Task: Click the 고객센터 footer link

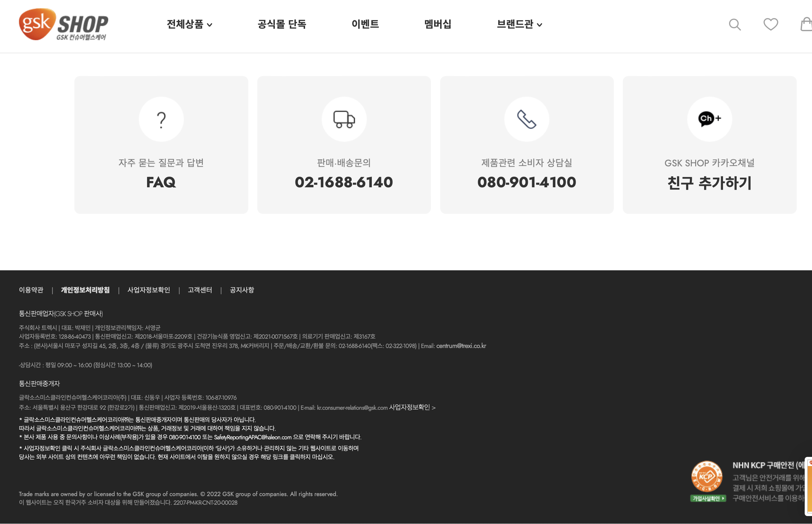Action: (x=200, y=290)
